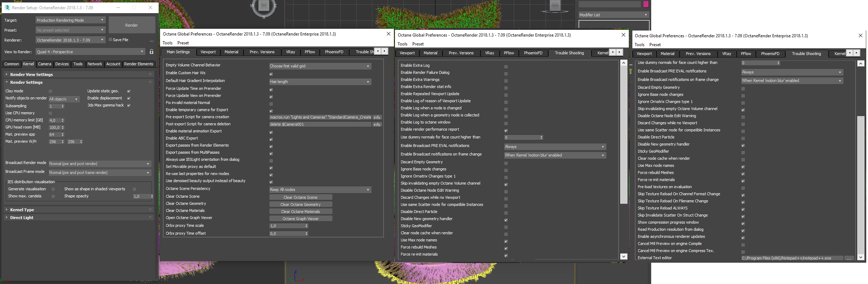Click the 3ds Max icon in Render Setup title bar
This screenshot has width=868, height=284.
pos(7,7)
